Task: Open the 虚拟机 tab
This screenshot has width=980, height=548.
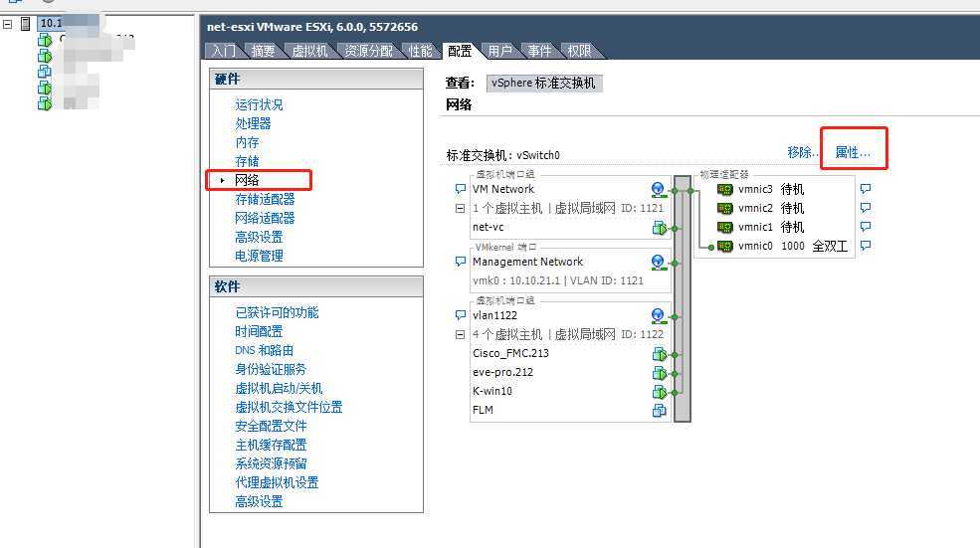Action: [309, 51]
